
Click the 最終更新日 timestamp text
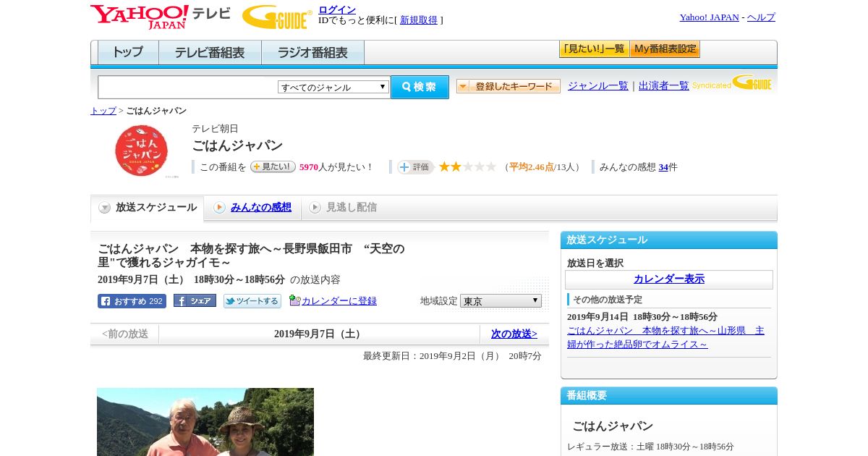click(452, 356)
